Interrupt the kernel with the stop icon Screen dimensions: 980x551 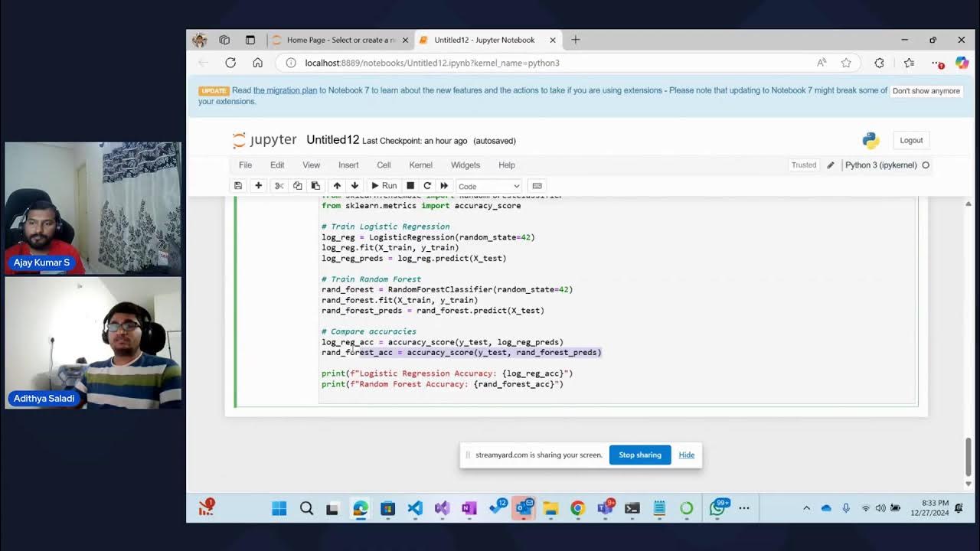pos(410,186)
